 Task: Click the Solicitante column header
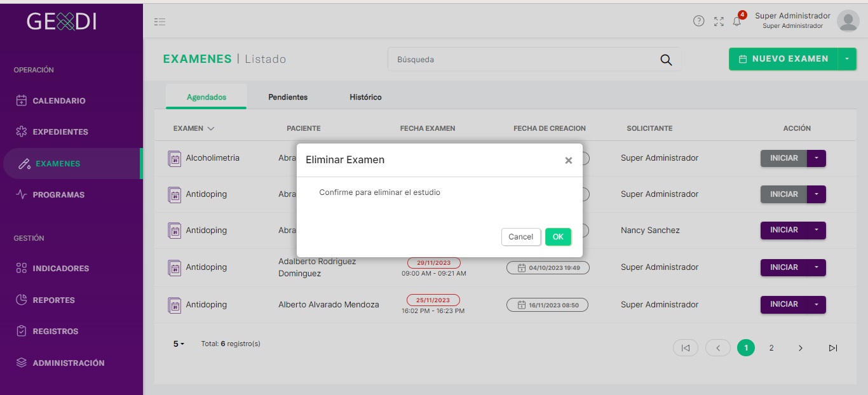[x=649, y=128]
